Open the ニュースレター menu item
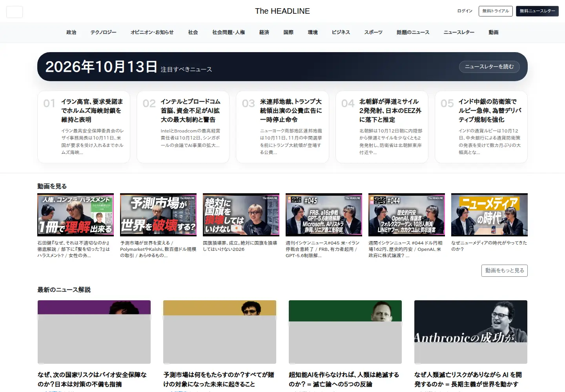This screenshot has width=565, height=392. (x=459, y=32)
